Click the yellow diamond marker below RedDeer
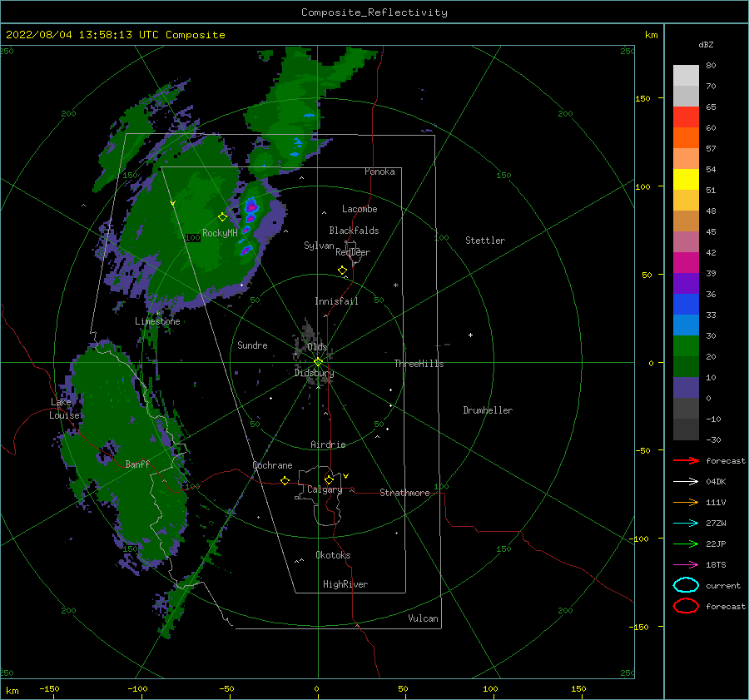 342,270
